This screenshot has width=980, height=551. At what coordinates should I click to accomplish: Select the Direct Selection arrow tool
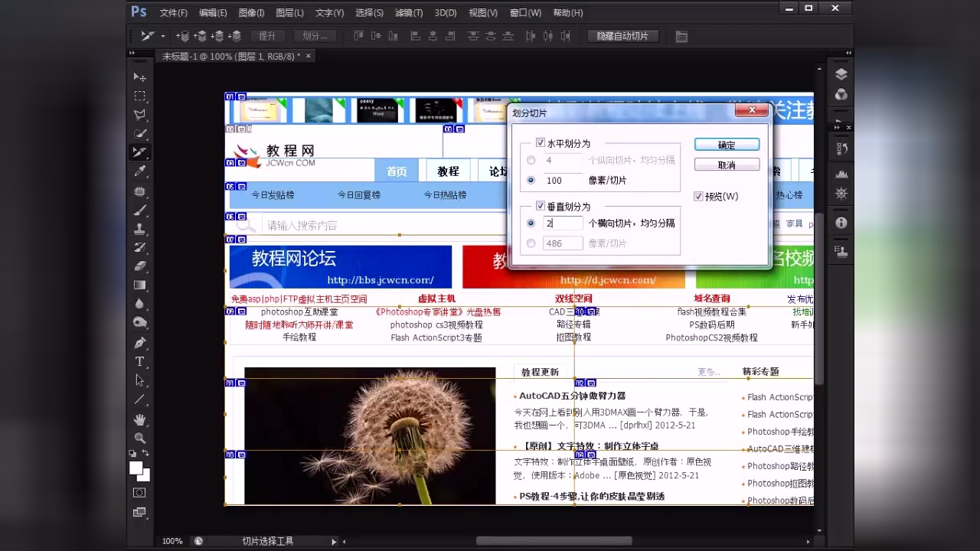point(139,380)
